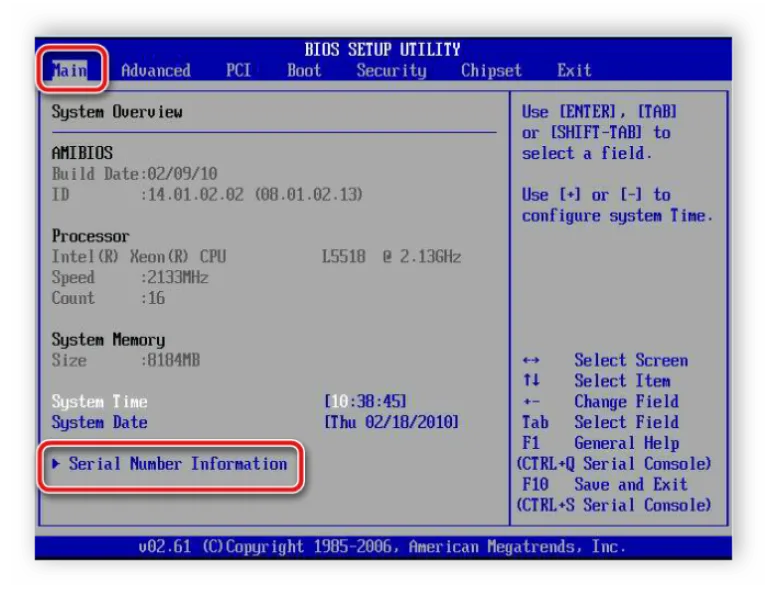Click the Select Item help entry
This screenshot has height=596, width=768.
tap(596, 381)
